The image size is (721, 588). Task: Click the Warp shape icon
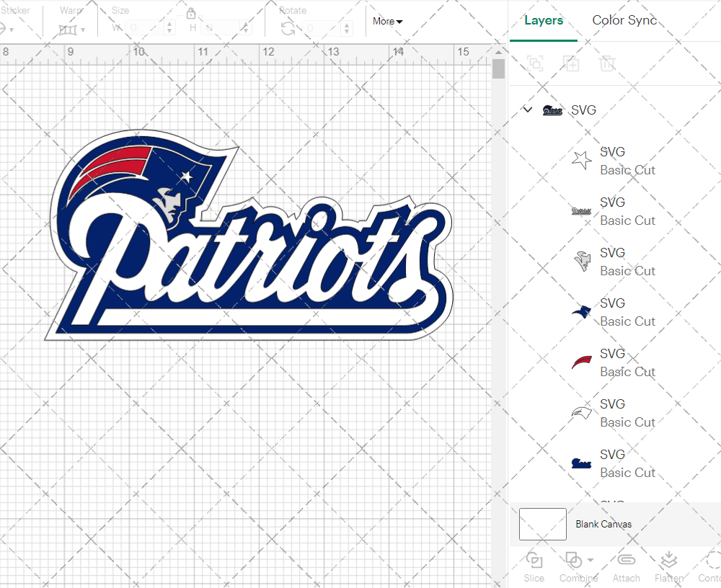pyautogui.click(x=68, y=30)
